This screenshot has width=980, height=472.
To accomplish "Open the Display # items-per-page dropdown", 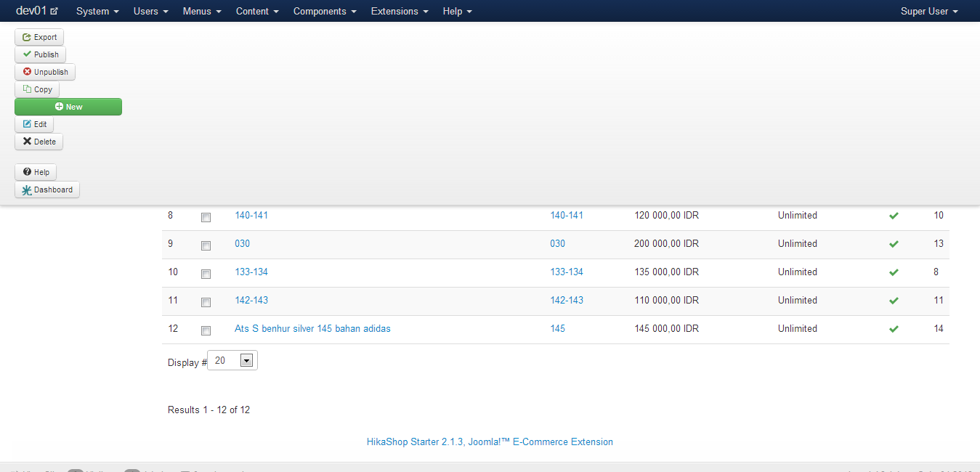I will tap(232, 360).
